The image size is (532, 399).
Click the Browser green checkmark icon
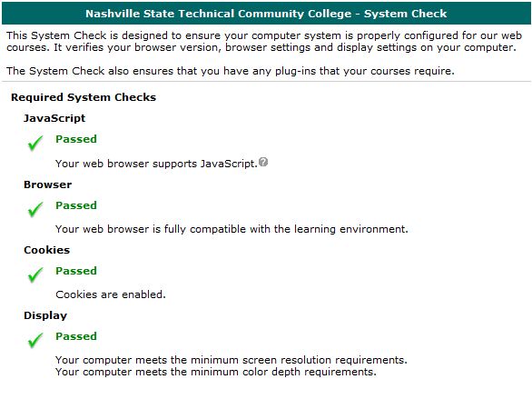(x=35, y=210)
